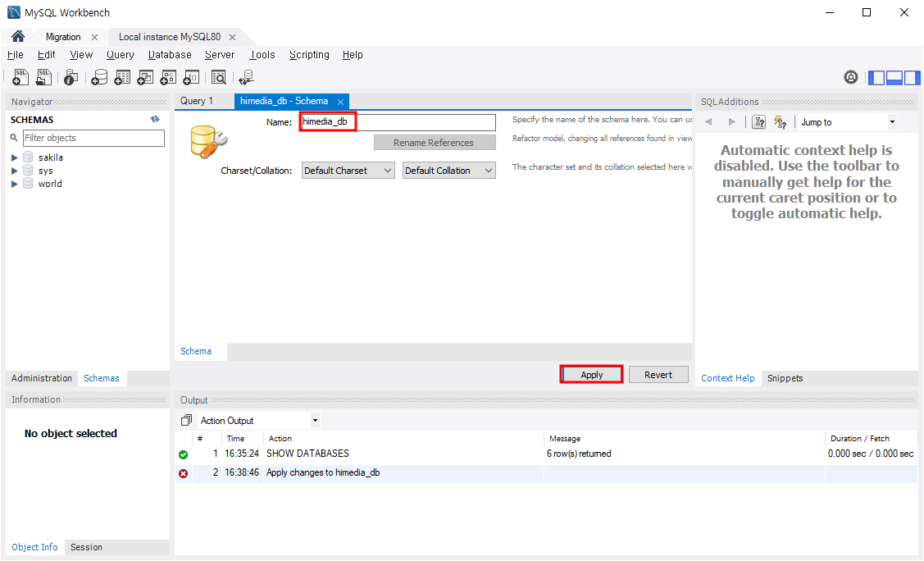This screenshot has height=561, width=924.
Task: Create a new stored procedure toolbar icon
Action: click(168, 77)
